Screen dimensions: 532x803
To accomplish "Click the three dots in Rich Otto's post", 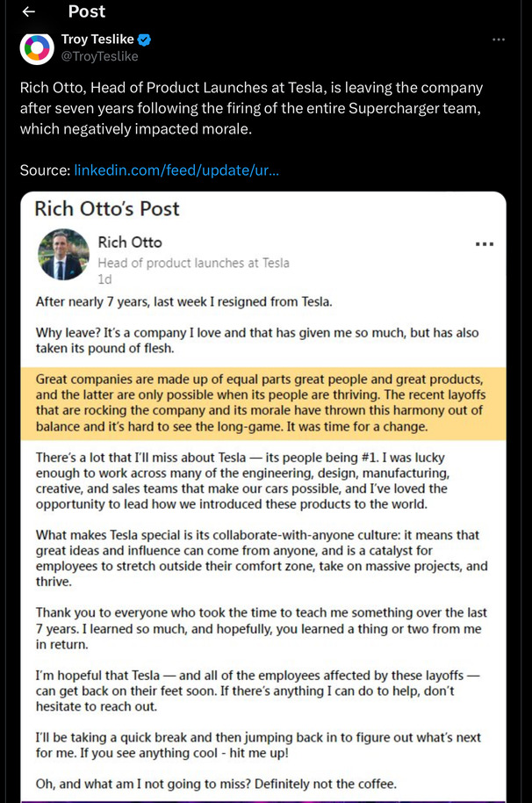I will point(484,243).
